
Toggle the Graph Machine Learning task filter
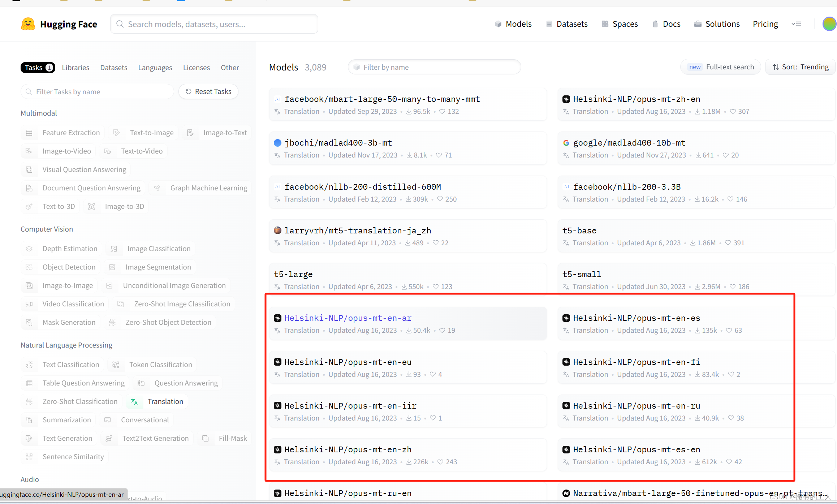200,188
